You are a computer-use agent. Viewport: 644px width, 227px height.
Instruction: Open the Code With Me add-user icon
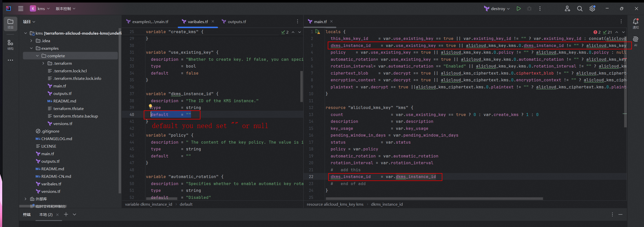pos(567,9)
